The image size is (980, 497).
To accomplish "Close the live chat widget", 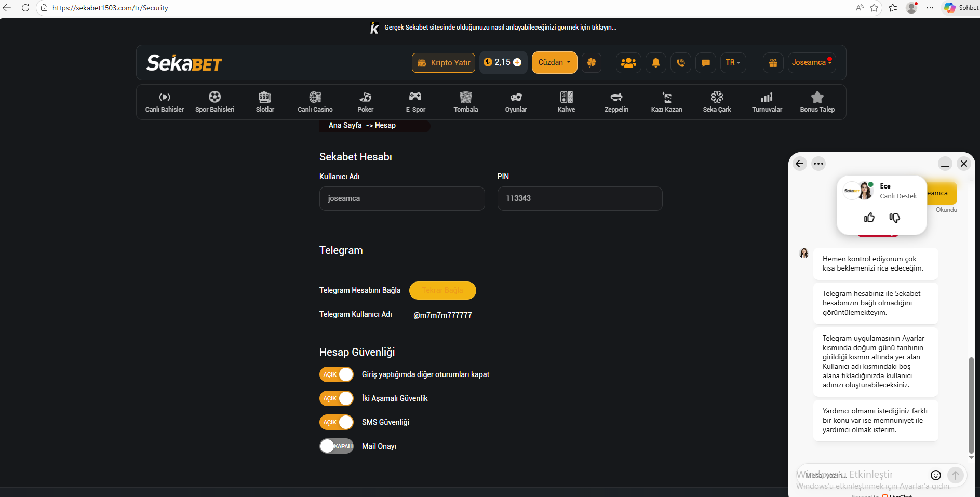I will click(x=964, y=164).
